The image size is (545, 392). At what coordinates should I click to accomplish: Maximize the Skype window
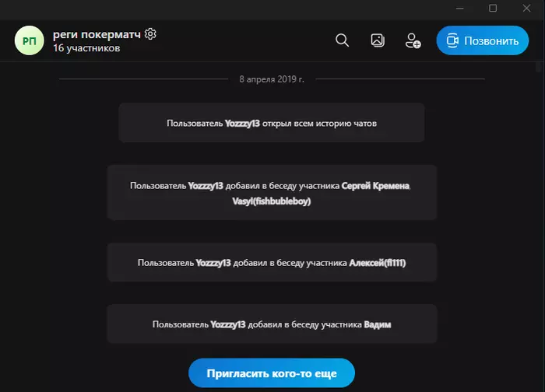click(x=493, y=8)
